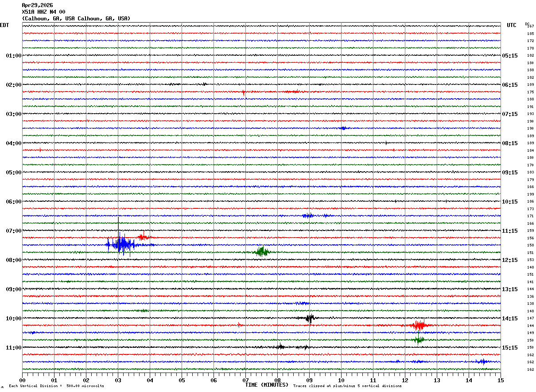The height and width of the screenshot is (392, 536).
Task: Click the DC offset value "175"
Action: click(x=530, y=92)
